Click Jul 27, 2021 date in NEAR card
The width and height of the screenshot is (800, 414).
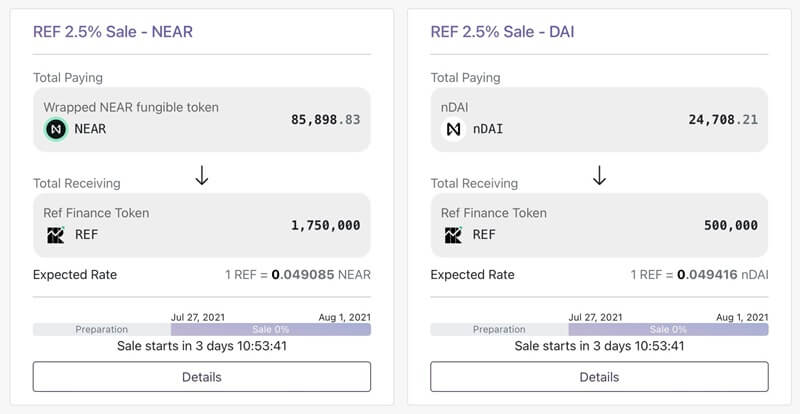coord(198,317)
